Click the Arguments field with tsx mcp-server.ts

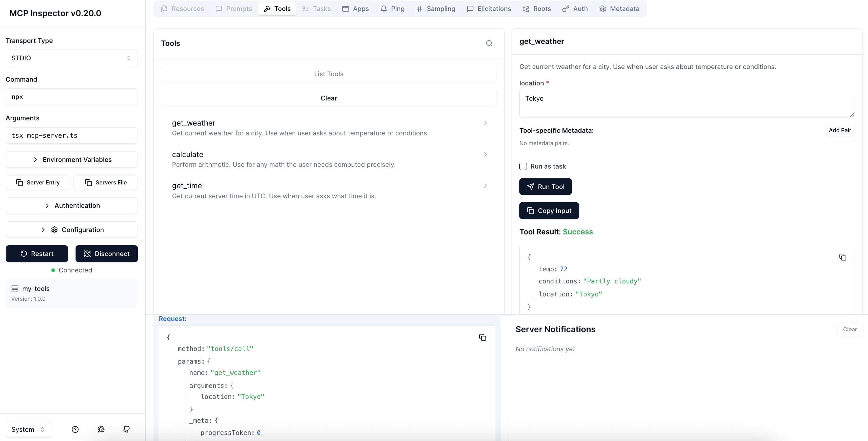pyautogui.click(x=72, y=136)
